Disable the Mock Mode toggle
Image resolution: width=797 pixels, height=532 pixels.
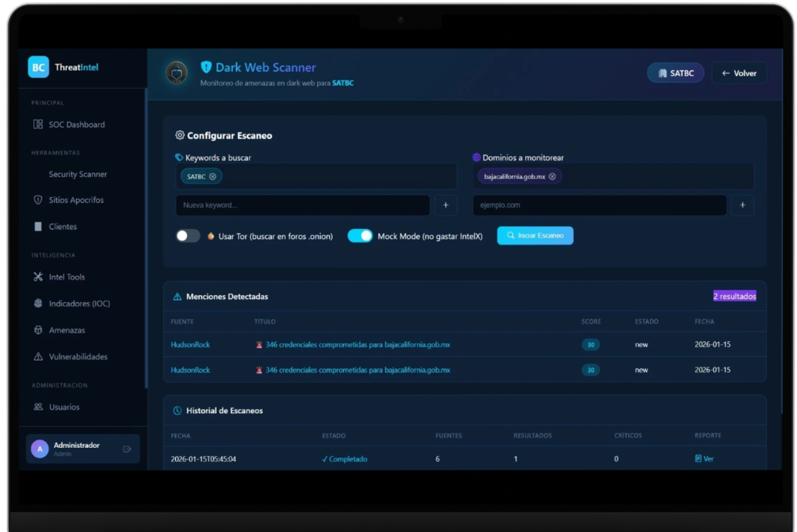(360, 236)
